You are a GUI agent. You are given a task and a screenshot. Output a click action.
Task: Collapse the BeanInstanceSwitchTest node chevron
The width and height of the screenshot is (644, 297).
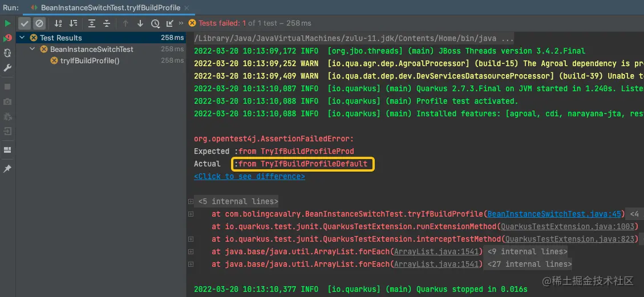(x=32, y=49)
